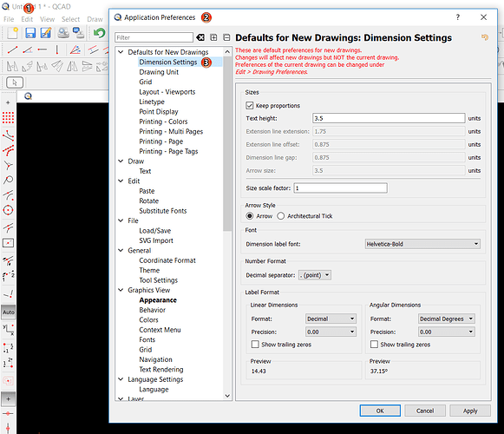Click the red dot grid snap icon
Image resolution: width=504 pixels, height=434 pixels.
[x=8, y=118]
